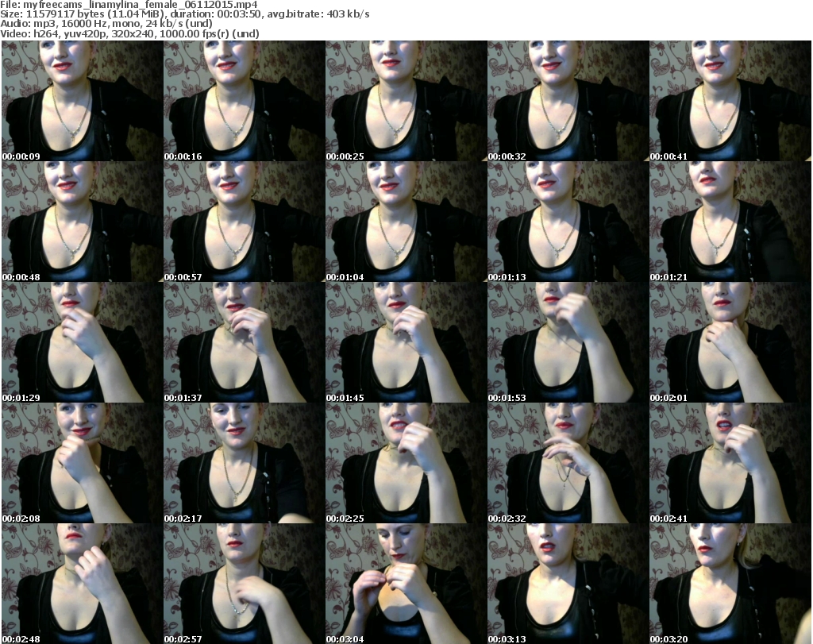Select the thumbnail stamped 00:00:25

pos(406,101)
